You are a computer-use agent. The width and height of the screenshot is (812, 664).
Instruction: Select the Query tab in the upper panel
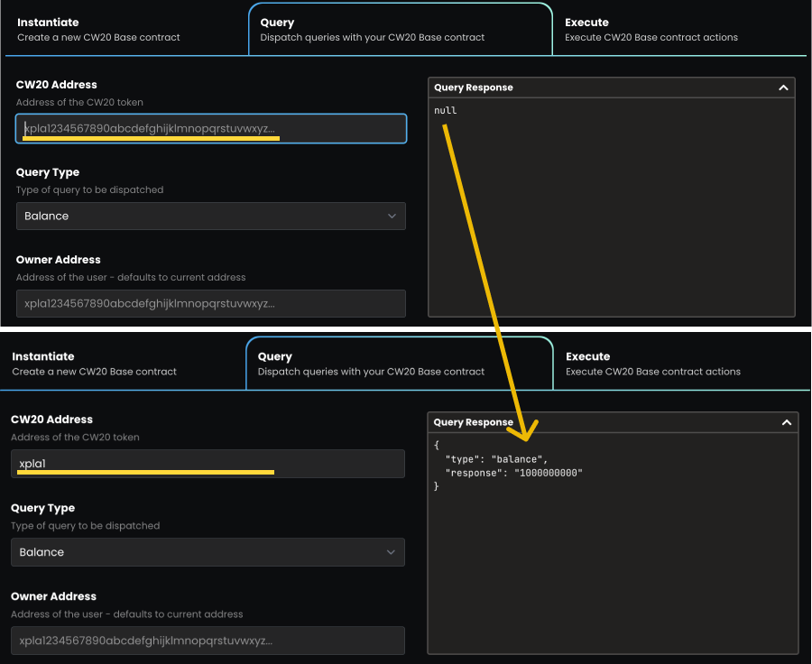coord(400,29)
